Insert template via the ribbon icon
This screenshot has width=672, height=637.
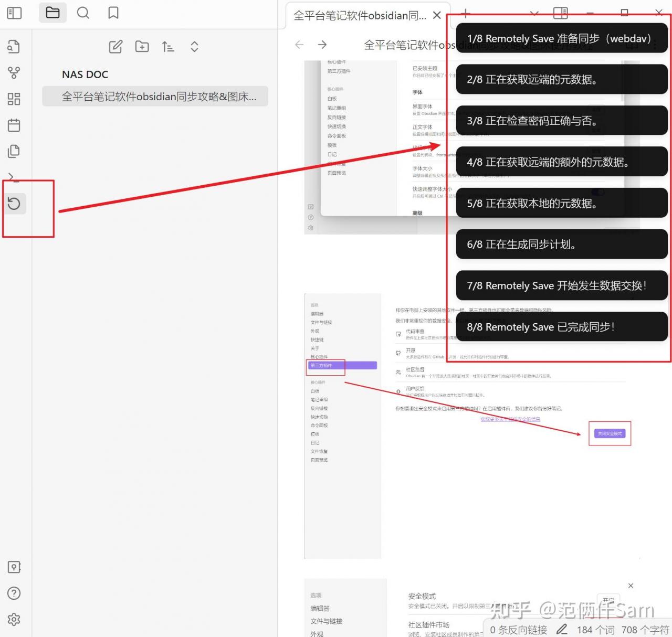pyautogui.click(x=14, y=152)
